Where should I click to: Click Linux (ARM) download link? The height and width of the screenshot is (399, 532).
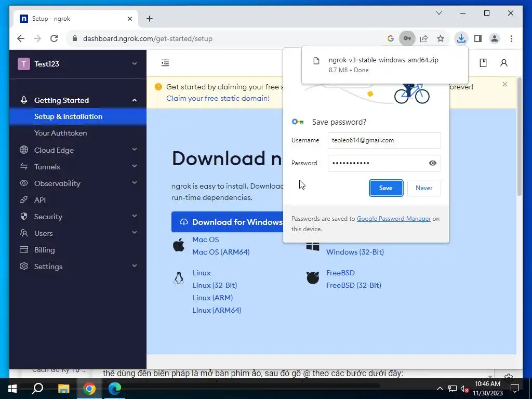(x=212, y=298)
